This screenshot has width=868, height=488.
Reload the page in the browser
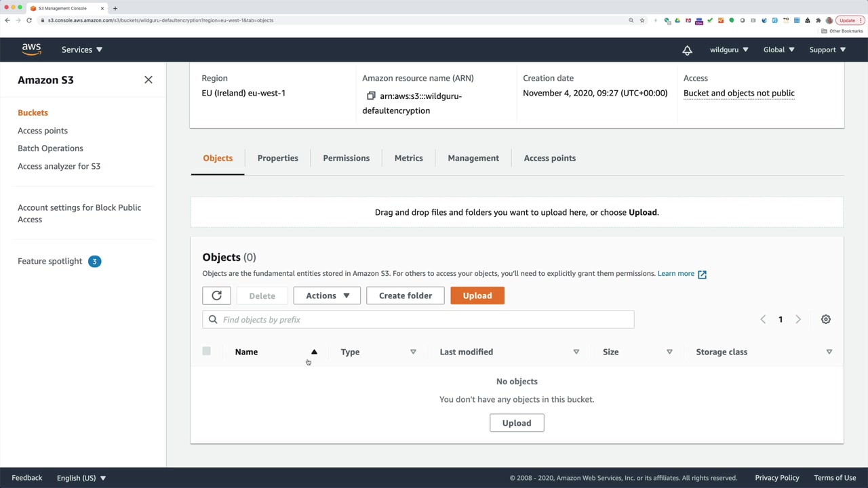tap(29, 20)
